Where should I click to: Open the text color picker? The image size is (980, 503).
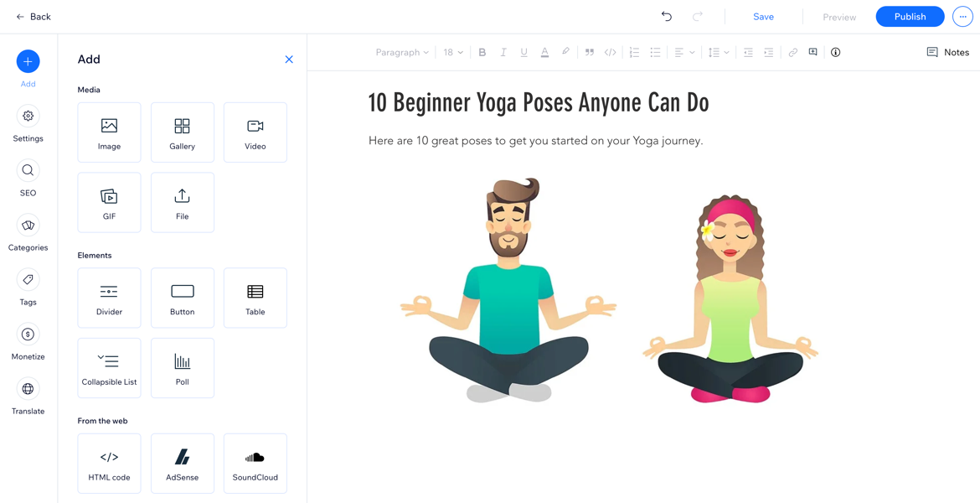[x=544, y=52]
